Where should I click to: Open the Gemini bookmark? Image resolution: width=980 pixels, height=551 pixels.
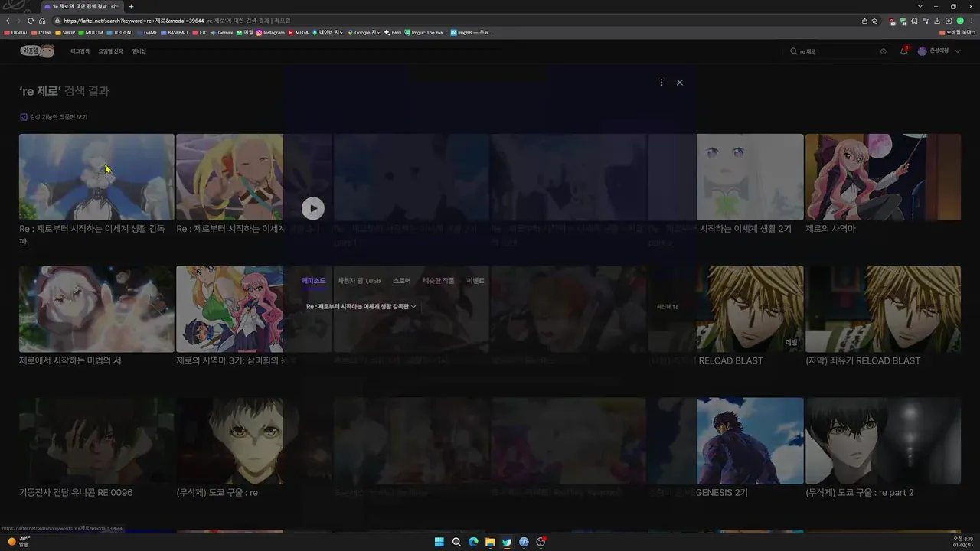[221, 33]
